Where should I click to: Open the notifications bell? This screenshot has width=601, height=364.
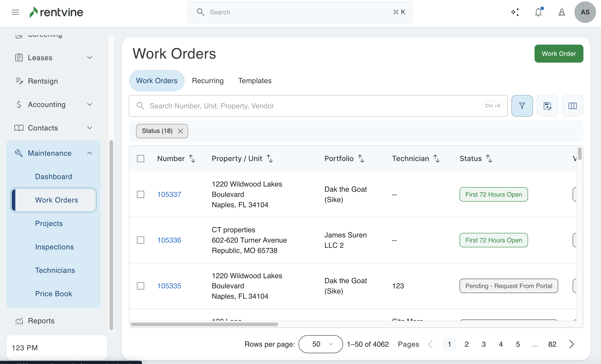[538, 12]
